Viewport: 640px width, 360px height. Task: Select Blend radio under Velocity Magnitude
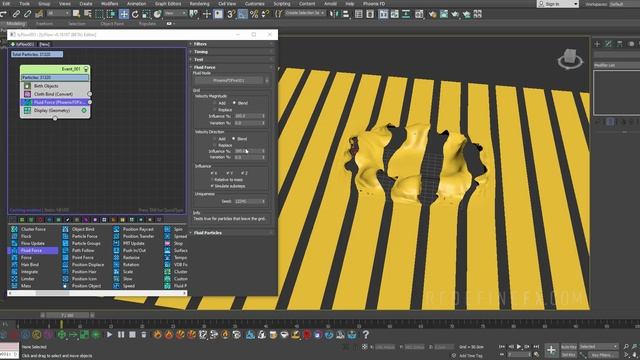(x=234, y=103)
